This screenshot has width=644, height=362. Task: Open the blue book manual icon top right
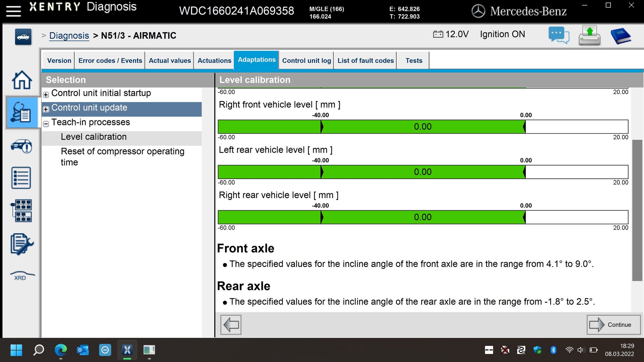[620, 35]
